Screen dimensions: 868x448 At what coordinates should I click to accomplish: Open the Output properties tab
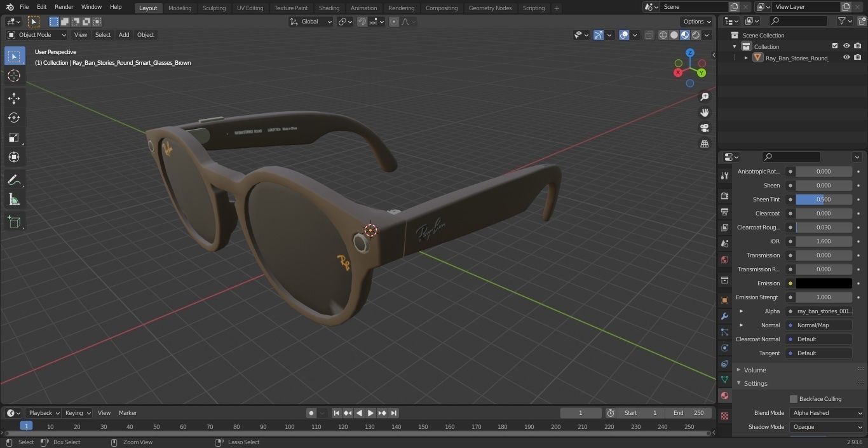tap(724, 212)
